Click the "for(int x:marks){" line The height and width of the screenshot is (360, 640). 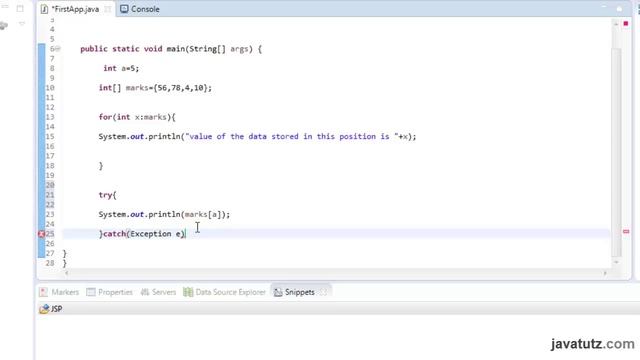pyautogui.click(x=137, y=117)
